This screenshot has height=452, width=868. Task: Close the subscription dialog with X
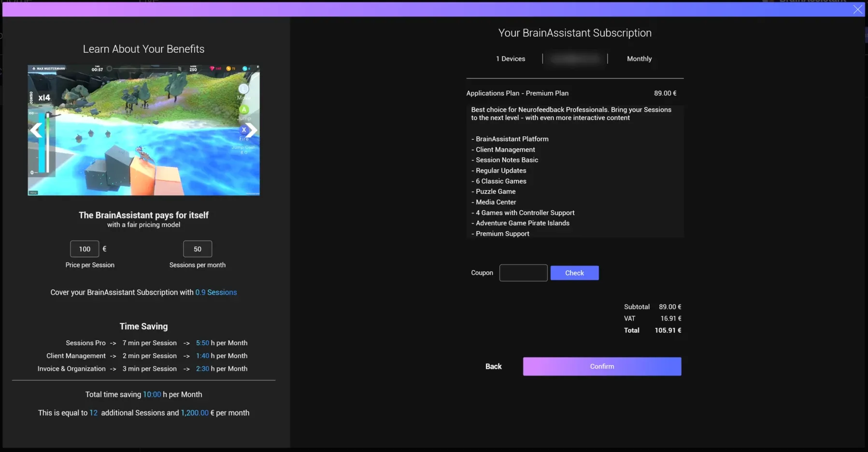[x=858, y=10]
